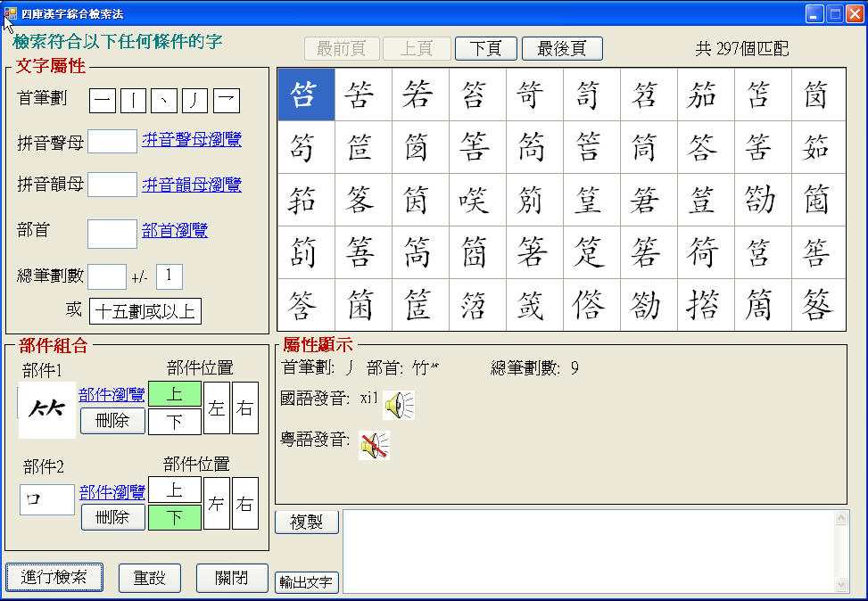Screen dimensions: 868x601
Task: Play the Mandarin pronunciation speaker icon
Action: coord(398,406)
